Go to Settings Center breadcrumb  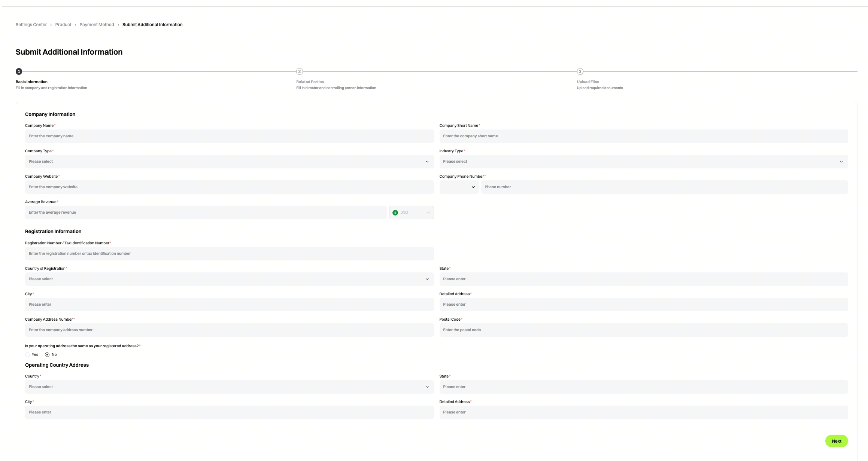(x=31, y=25)
